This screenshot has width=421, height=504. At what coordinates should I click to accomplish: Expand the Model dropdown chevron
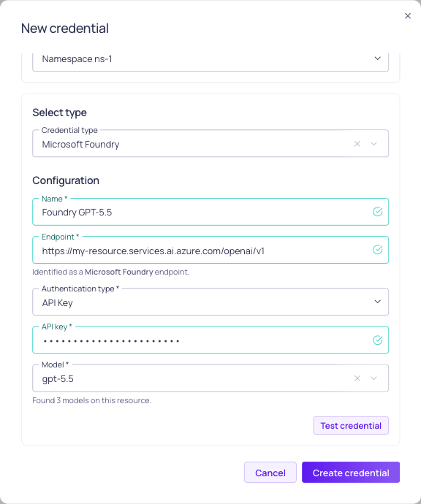pos(373,378)
